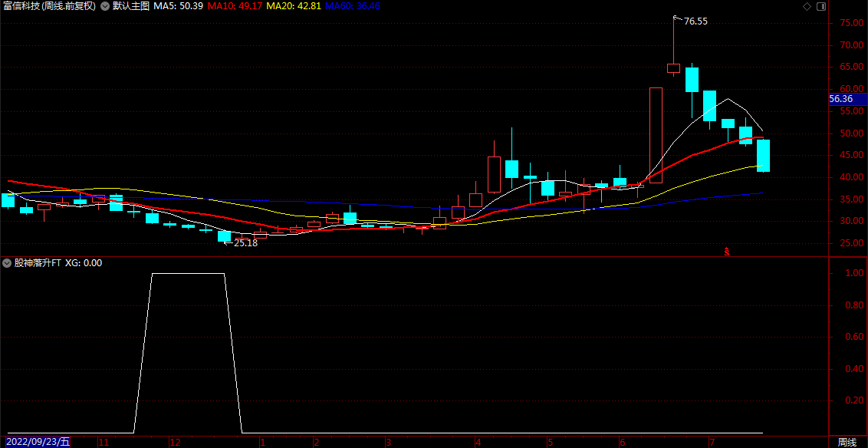Image resolution: width=868 pixels, height=448 pixels.
Task: Click the XG: 0.00 value
Action: tap(84, 263)
